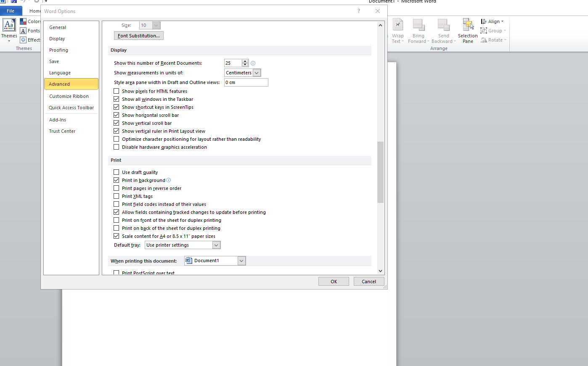
Task: Click the Help question mark in Word Options
Action: click(x=359, y=11)
